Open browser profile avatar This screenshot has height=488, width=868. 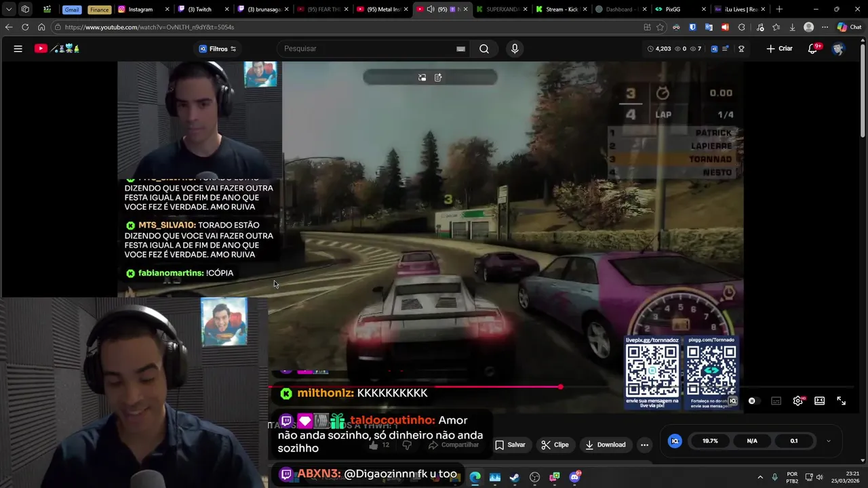pos(808,27)
